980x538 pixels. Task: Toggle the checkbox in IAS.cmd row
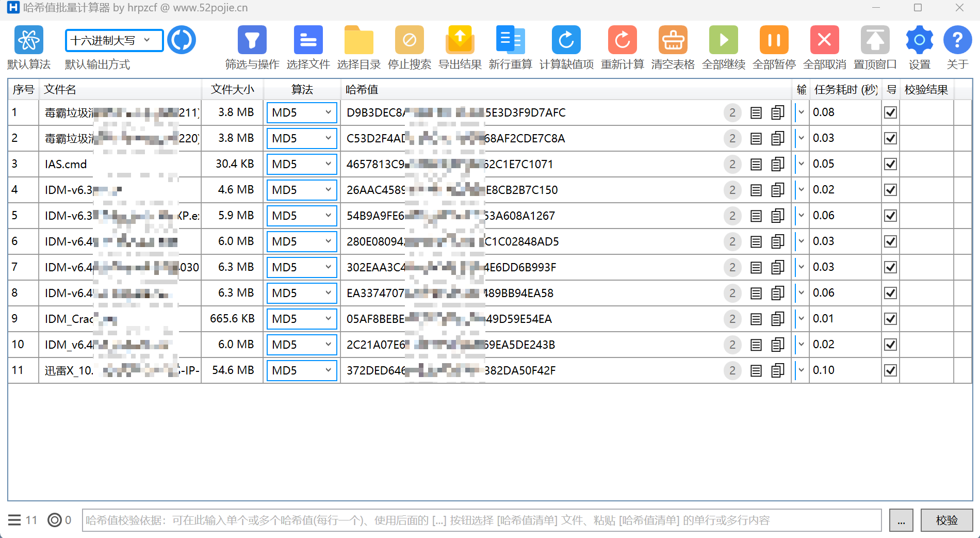click(x=890, y=164)
